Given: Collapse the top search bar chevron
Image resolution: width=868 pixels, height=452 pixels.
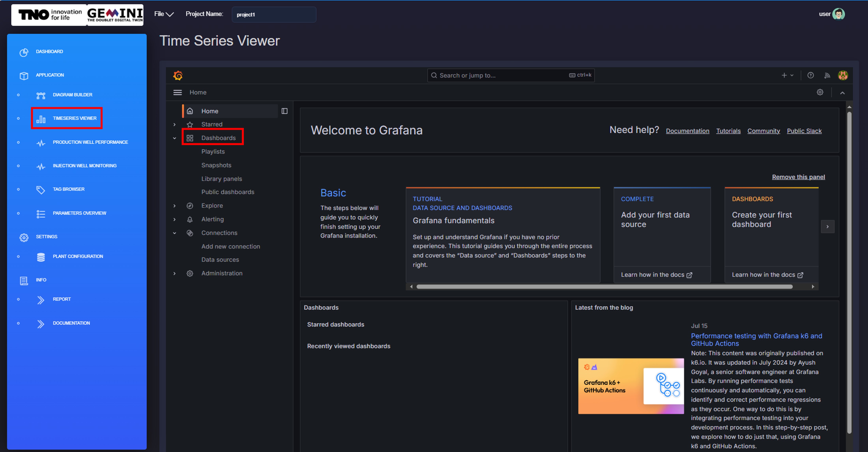Looking at the screenshot, I should (x=842, y=93).
